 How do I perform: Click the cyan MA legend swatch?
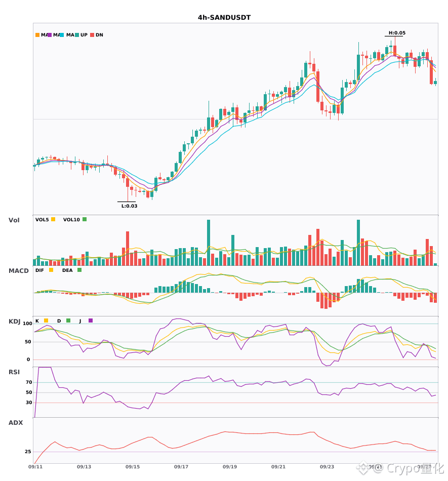[x=62, y=35]
